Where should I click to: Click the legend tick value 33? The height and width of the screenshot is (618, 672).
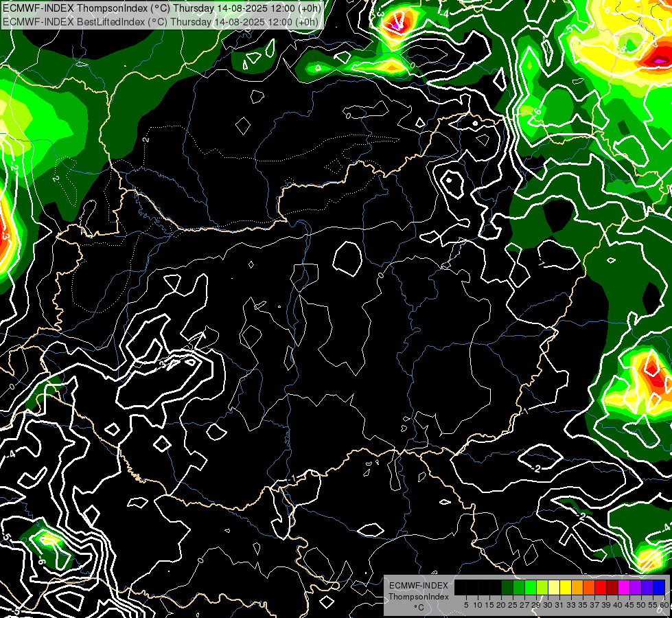pos(571,605)
